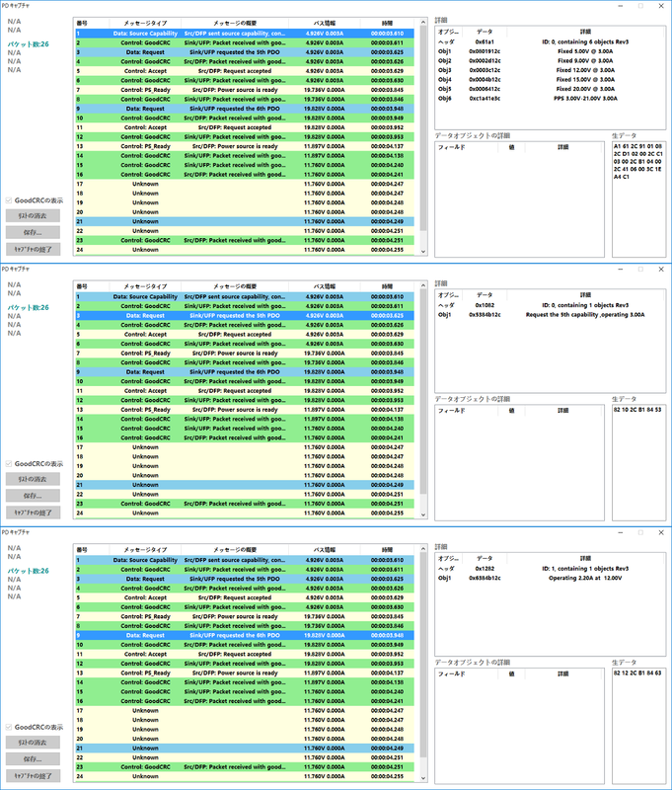The image size is (672, 790).
Task: Click 番号 column header in bottom window
Action: click(x=92, y=550)
